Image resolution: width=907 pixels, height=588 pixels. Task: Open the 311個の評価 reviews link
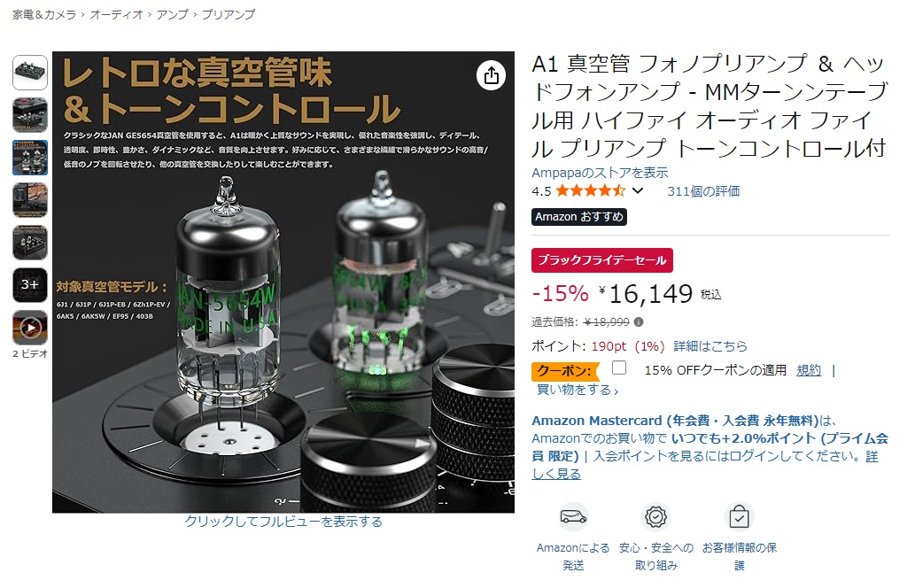point(703,191)
